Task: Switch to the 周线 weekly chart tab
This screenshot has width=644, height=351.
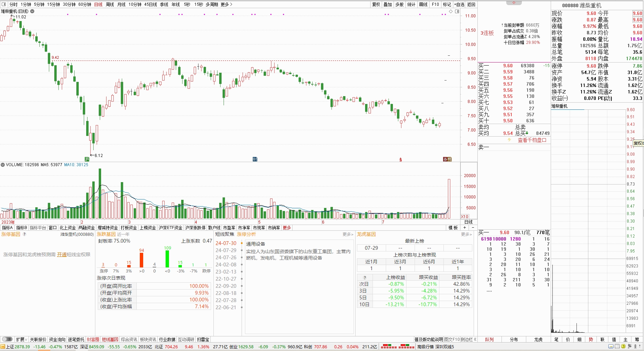Action: (x=110, y=4)
